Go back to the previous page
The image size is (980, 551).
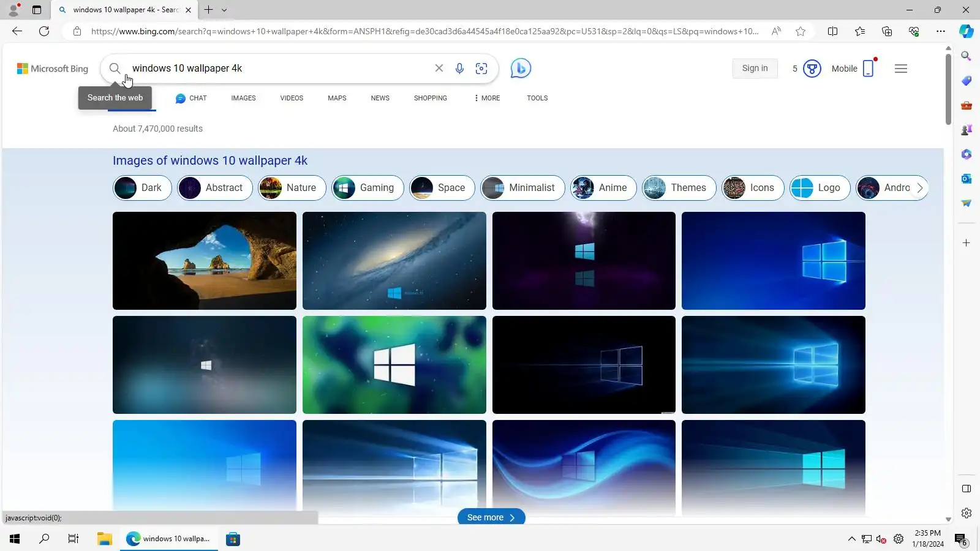click(17, 31)
